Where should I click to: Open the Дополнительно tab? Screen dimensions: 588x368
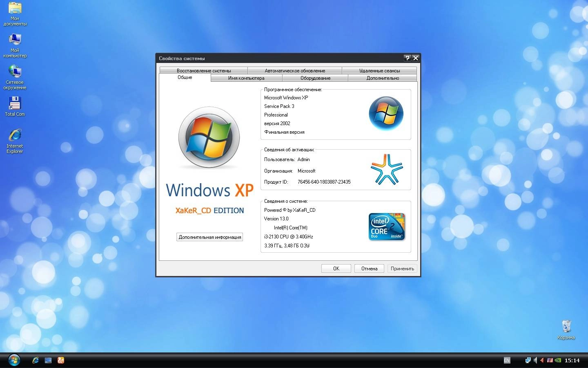click(383, 78)
